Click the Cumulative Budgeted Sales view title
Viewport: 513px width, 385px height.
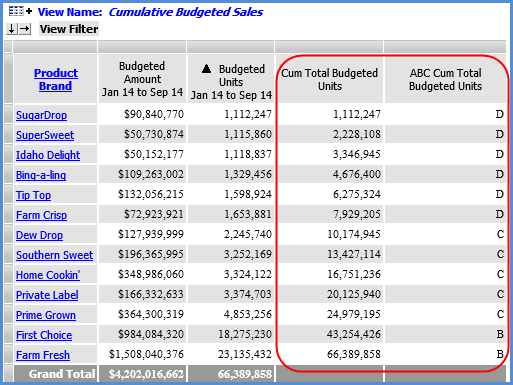point(186,12)
